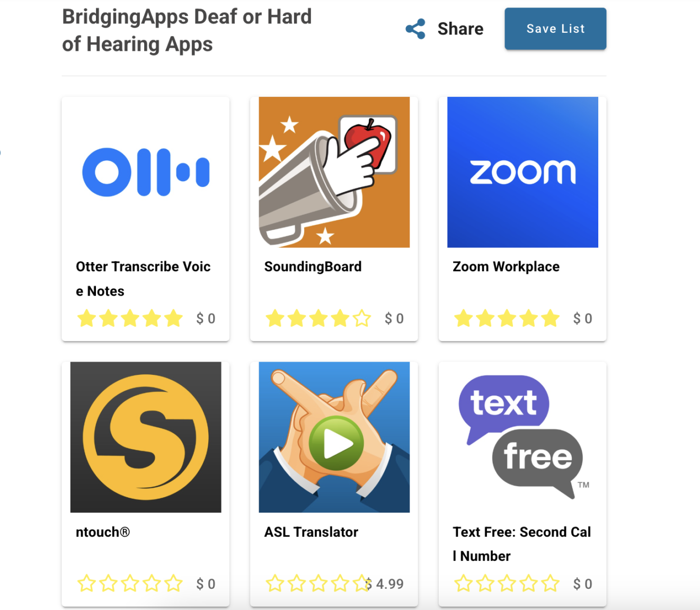The image size is (700, 610).
Task: Click the Share text label
Action: tap(460, 29)
